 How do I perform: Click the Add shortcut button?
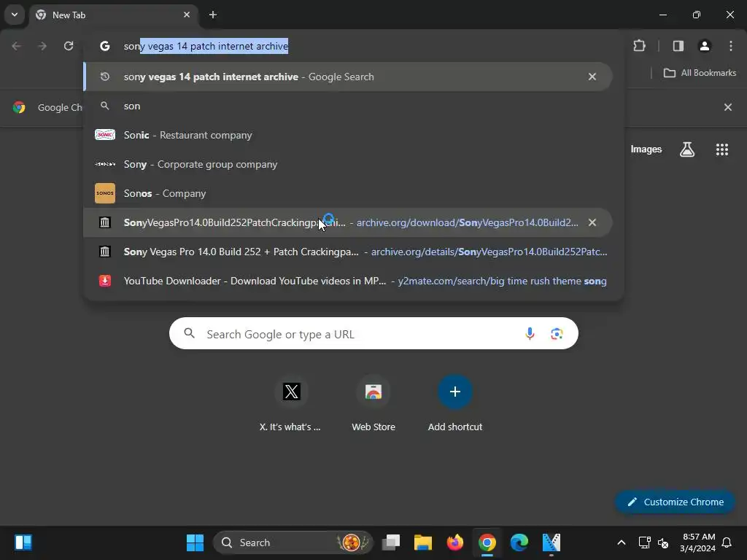(x=455, y=404)
